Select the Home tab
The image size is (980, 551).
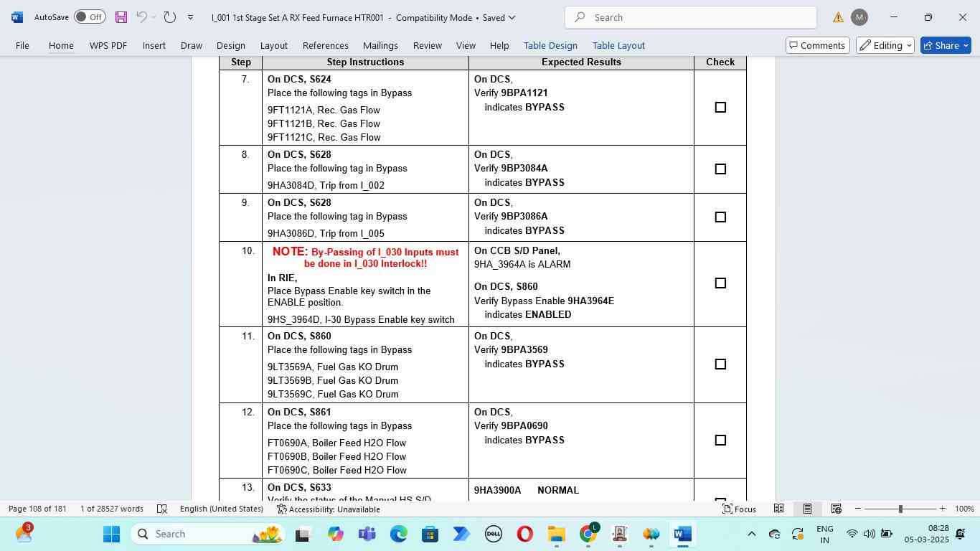tap(61, 45)
